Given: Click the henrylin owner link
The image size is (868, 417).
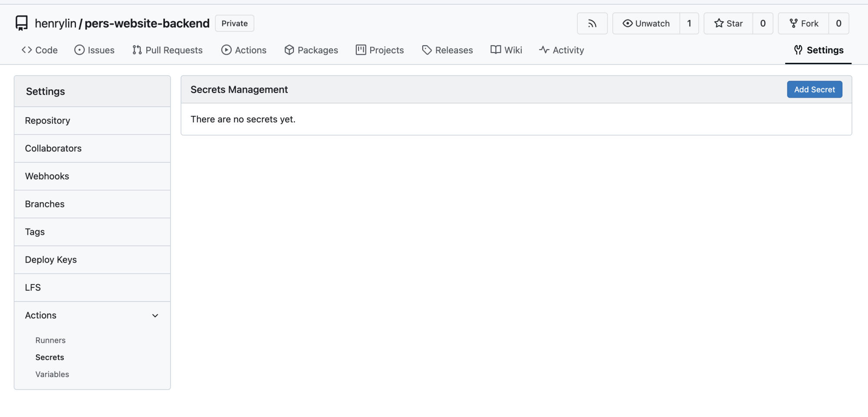Looking at the screenshot, I should pyautogui.click(x=55, y=23).
